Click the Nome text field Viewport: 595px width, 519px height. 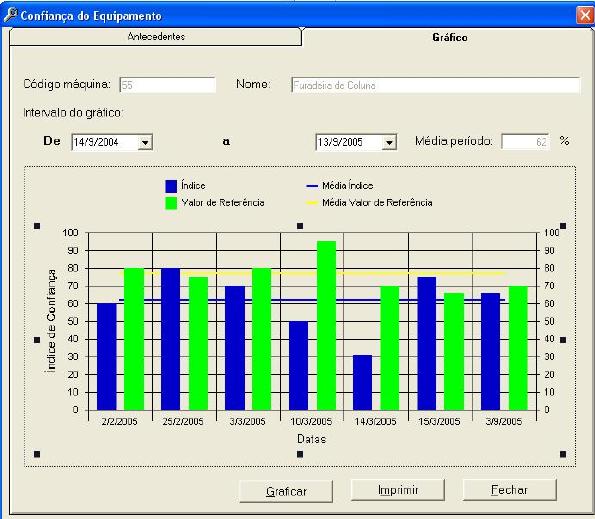(436, 85)
